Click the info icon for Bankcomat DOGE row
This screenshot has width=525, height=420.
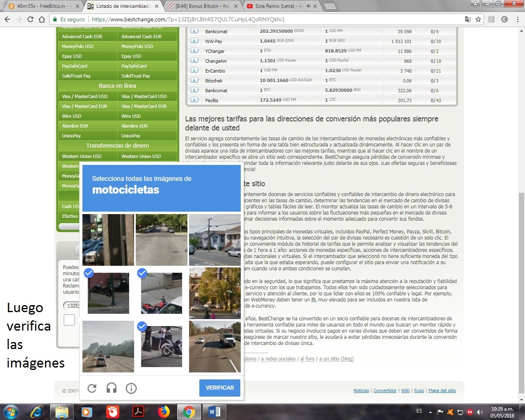pyautogui.click(x=194, y=31)
